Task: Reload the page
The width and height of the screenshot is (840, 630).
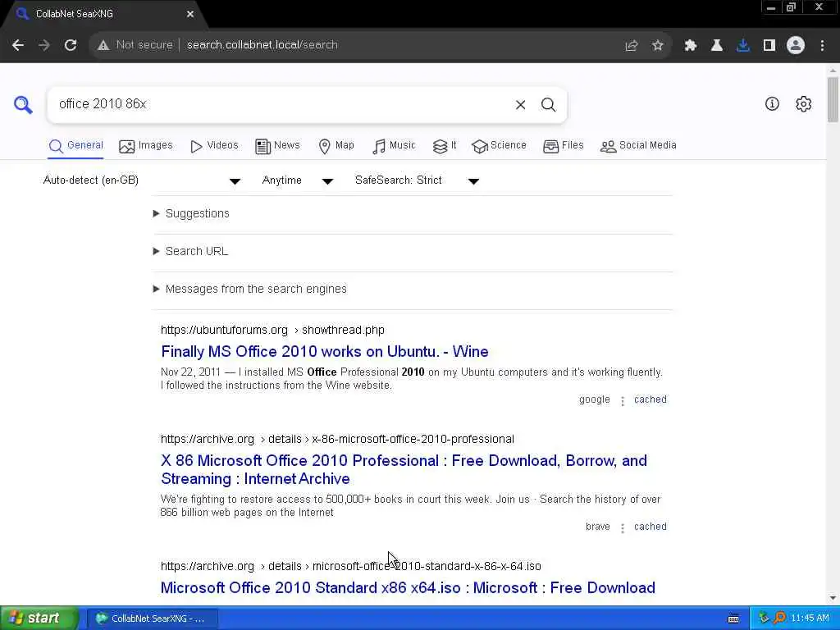Action: coord(71,45)
